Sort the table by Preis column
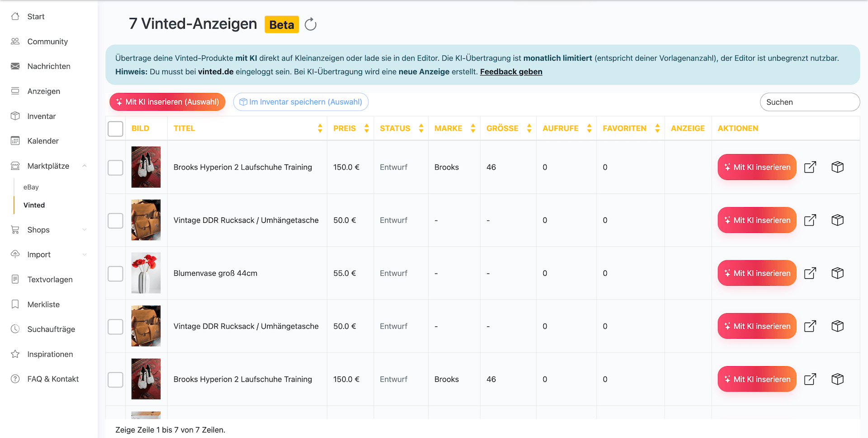868x438 pixels. pyautogui.click(x=350, y=128)
